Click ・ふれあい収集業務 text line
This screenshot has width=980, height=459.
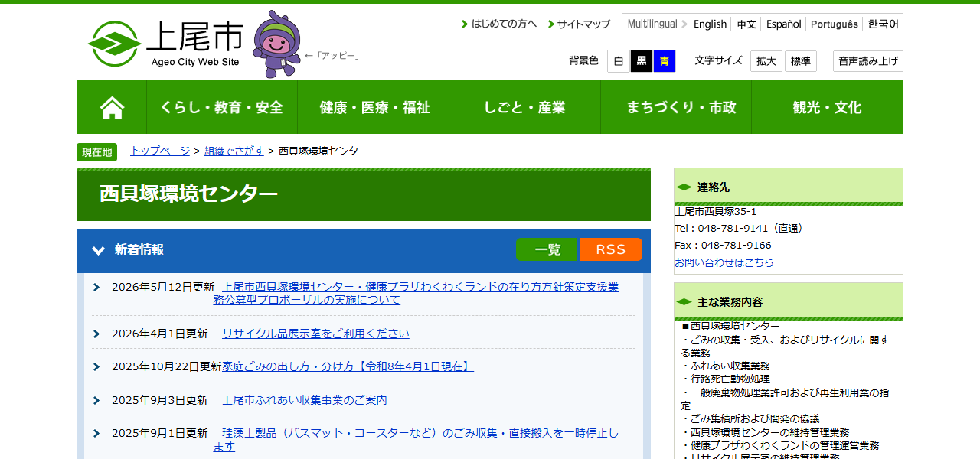[x=725, y=366]
